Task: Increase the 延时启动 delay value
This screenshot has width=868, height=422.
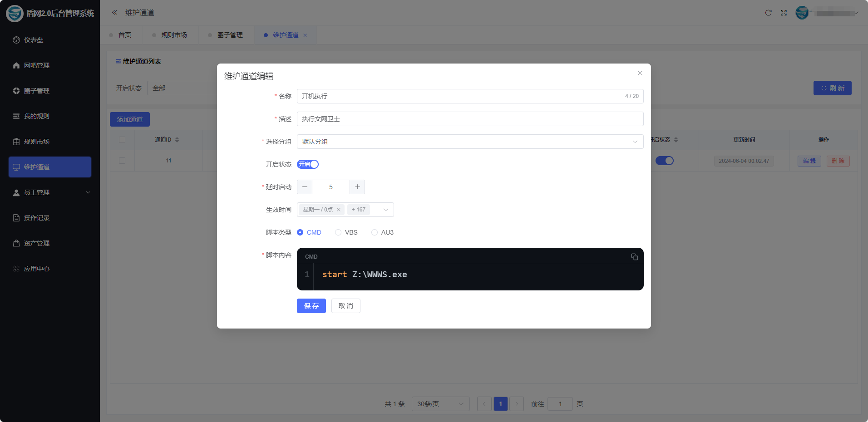Action: [x=357, y=187]
